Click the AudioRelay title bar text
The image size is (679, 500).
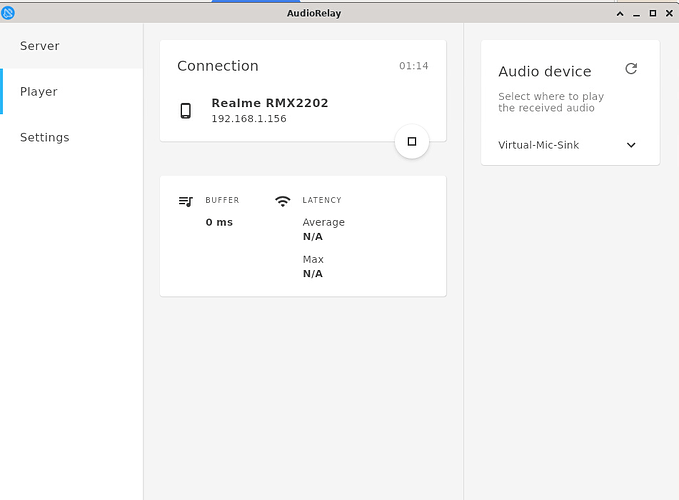pos(314,13)
